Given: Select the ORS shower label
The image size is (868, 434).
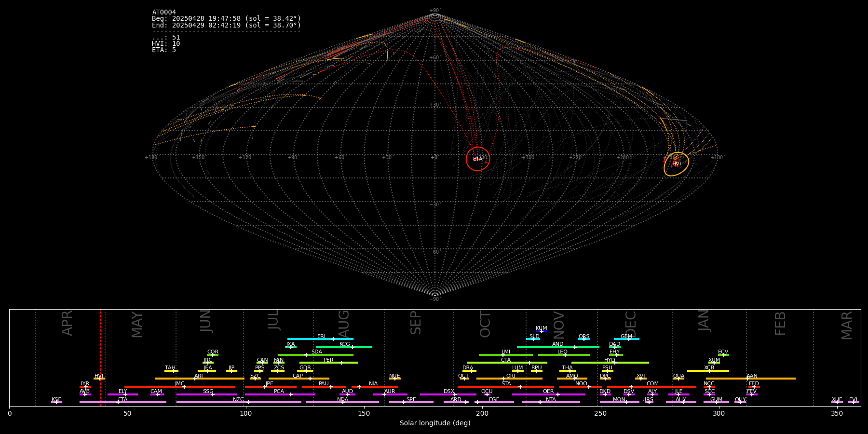Looking at the screenshot, I should click(x=584, y=337).
